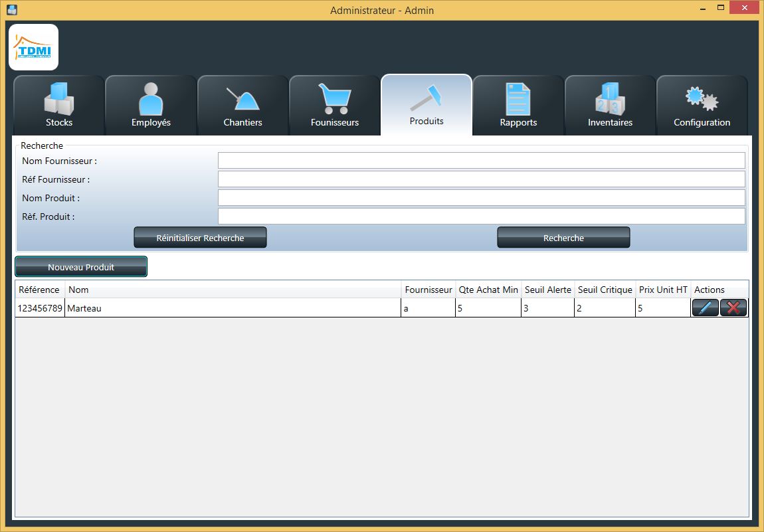Focus the Nom Produit search field
This screenshot has width=764, height=532.
482,197
